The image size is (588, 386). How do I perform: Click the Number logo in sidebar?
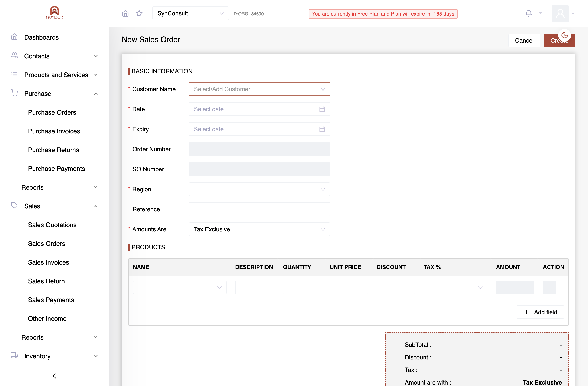coord(54,12)
